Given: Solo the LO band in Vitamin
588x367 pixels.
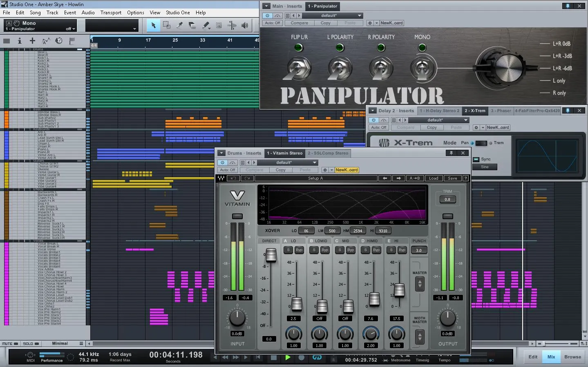Looking at the screenshot, I should click(x=288, y=250).
